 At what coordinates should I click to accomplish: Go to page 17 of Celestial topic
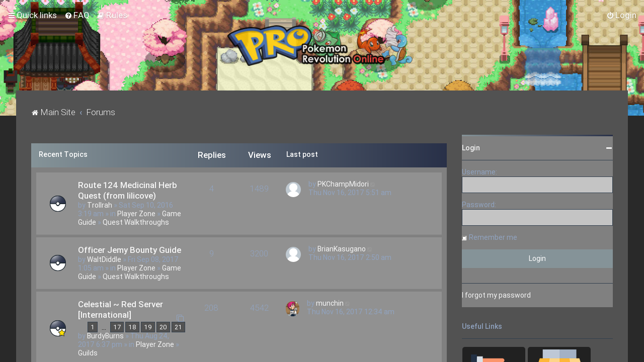coord(117,327)
